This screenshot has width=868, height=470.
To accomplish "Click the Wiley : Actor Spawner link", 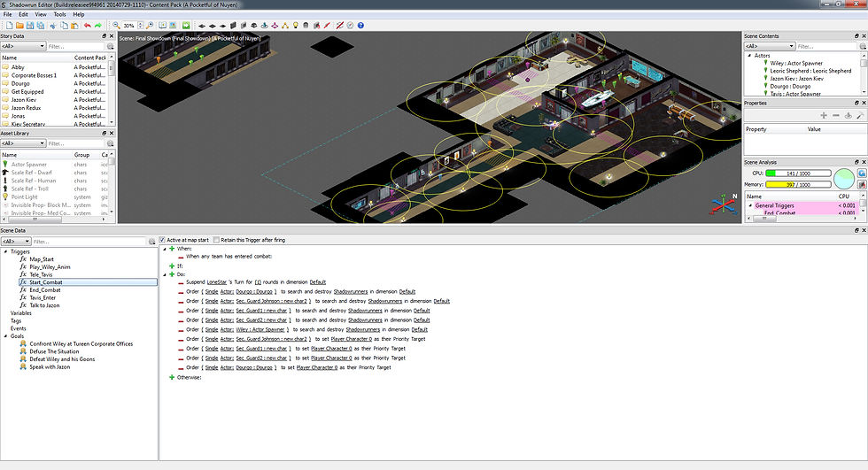I will click(260, 330).
